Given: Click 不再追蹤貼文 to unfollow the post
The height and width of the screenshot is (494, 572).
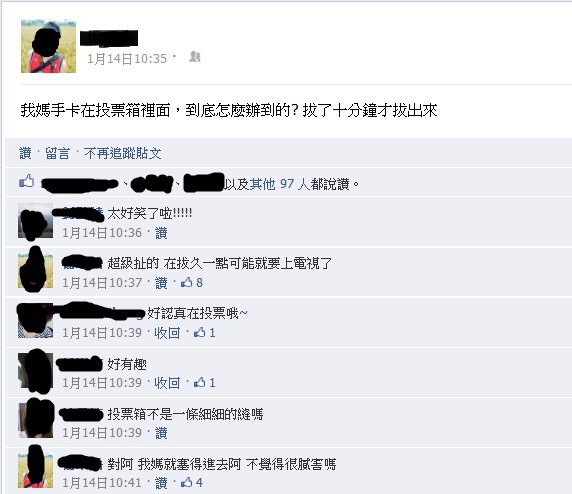Looking at the screenshot, I should (x=123, y=153).
